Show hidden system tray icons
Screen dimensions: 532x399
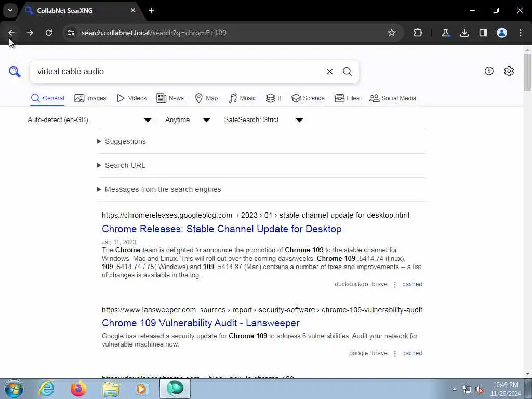coord(454,389)
